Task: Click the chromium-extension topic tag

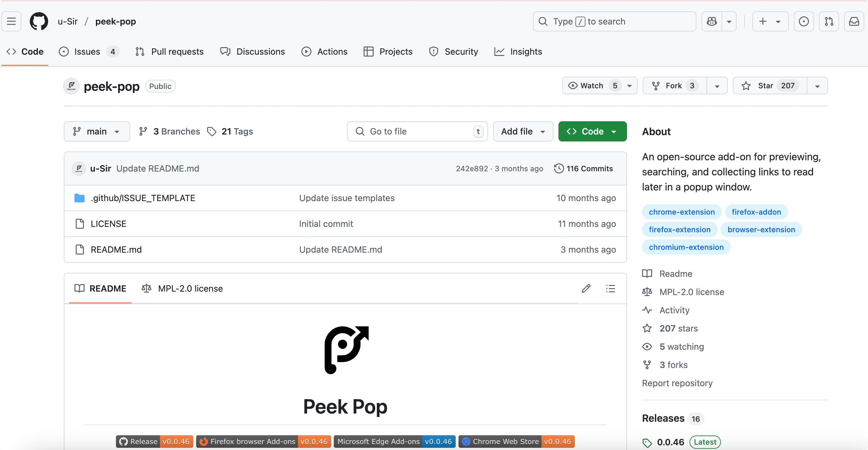Action: tap(686, 247)
